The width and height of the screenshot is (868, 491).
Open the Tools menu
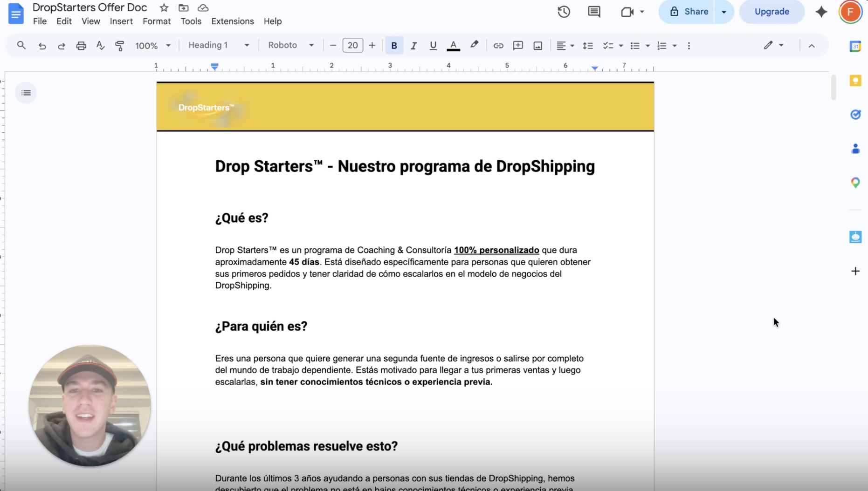coord(191,21)
